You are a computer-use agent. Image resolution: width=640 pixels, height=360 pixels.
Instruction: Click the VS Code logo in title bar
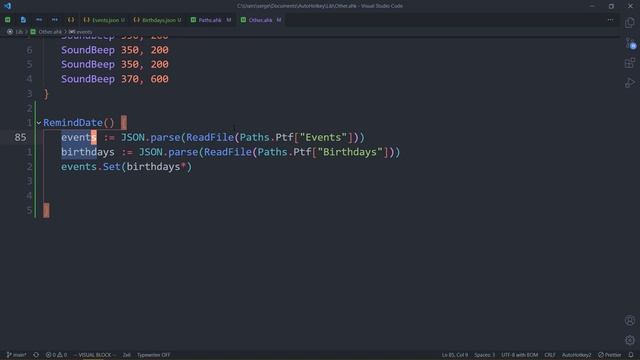click(x=7, y=6)
